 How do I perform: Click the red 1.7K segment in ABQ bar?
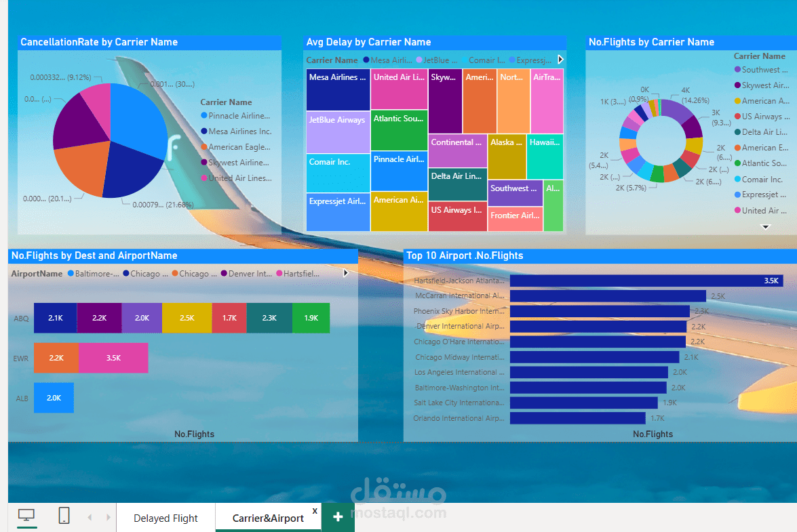(x=229, y=319)
